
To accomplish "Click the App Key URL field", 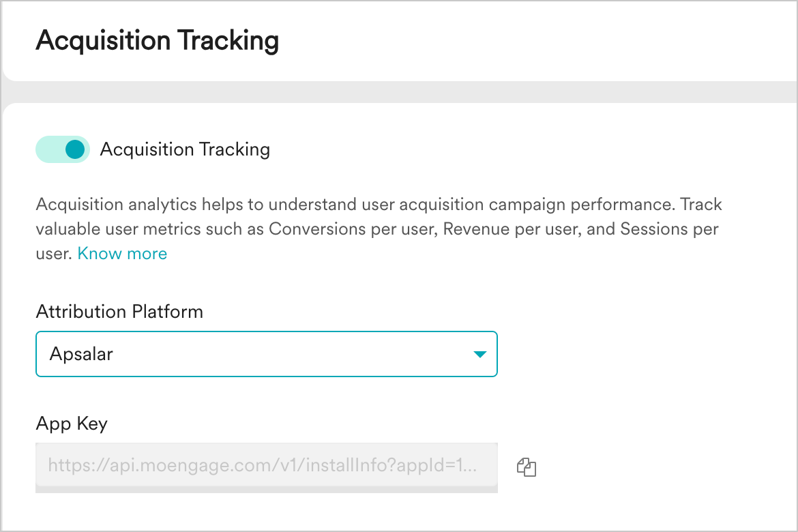I will click(x=266, y=467).
